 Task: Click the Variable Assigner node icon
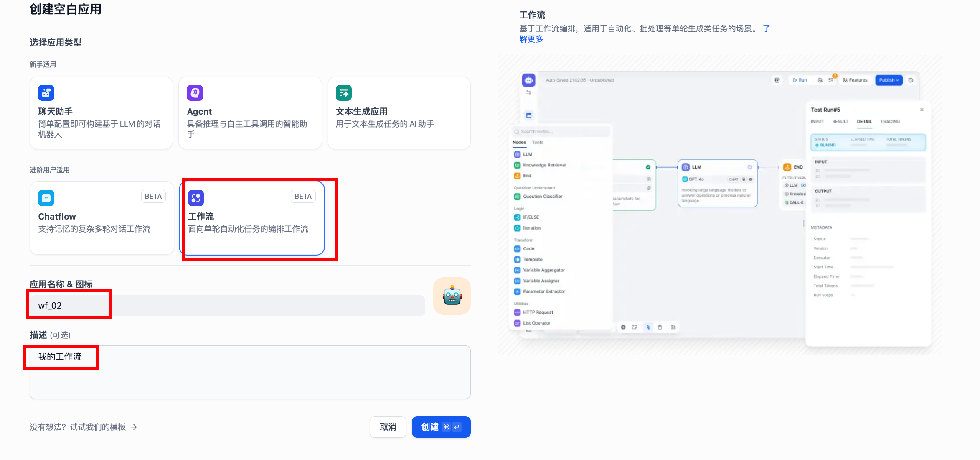517,281
